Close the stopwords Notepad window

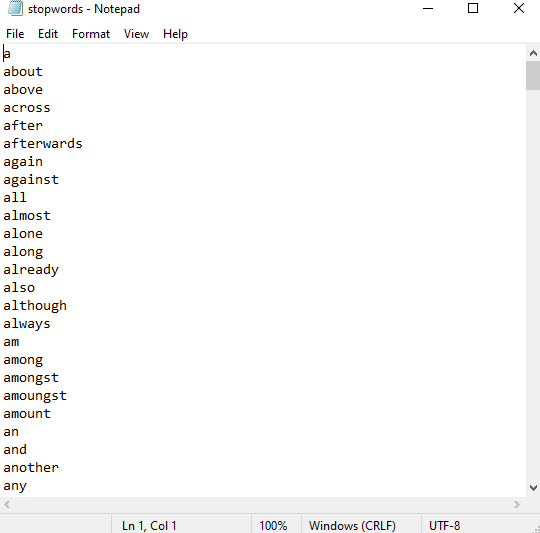[519, 8]
